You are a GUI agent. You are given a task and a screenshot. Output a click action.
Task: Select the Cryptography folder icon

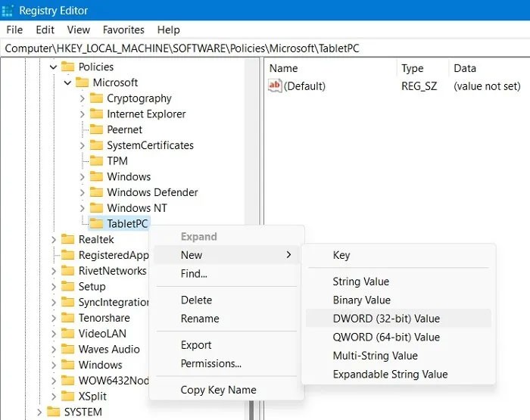[x=96, y=98]
